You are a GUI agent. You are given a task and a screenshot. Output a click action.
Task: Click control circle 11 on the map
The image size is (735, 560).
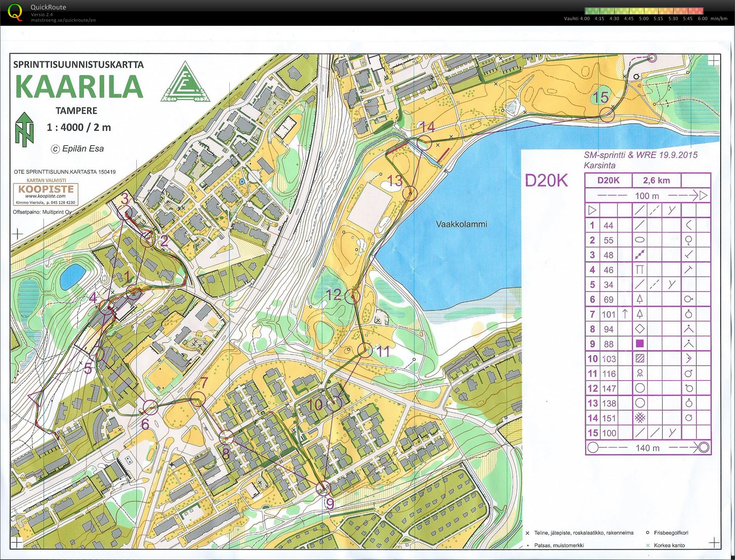click(x=365, y=350)
